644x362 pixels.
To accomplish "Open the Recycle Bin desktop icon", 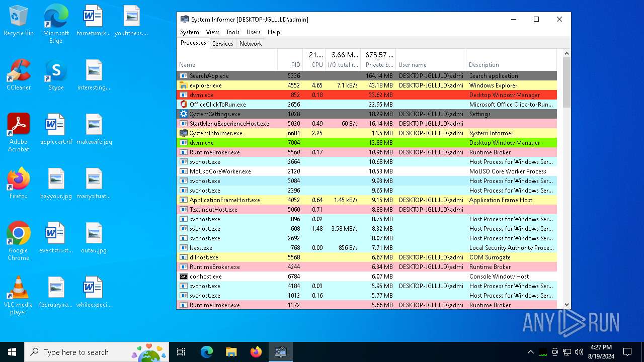I will click(x=19, y=21).
